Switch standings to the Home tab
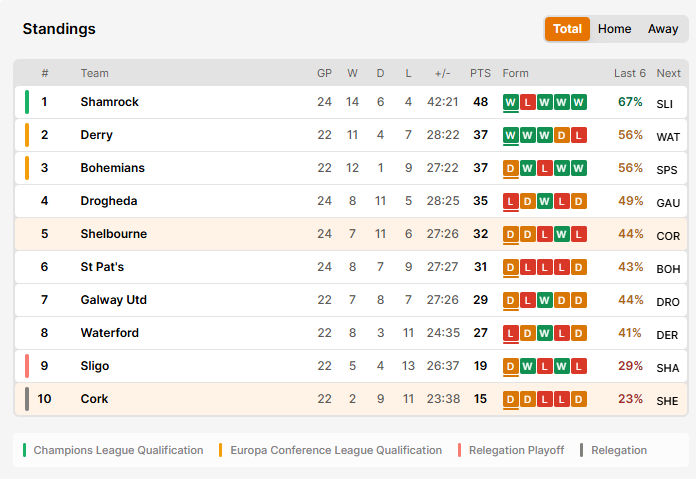The width and height of the screenshot is (696, 479). tap(614, 29)
